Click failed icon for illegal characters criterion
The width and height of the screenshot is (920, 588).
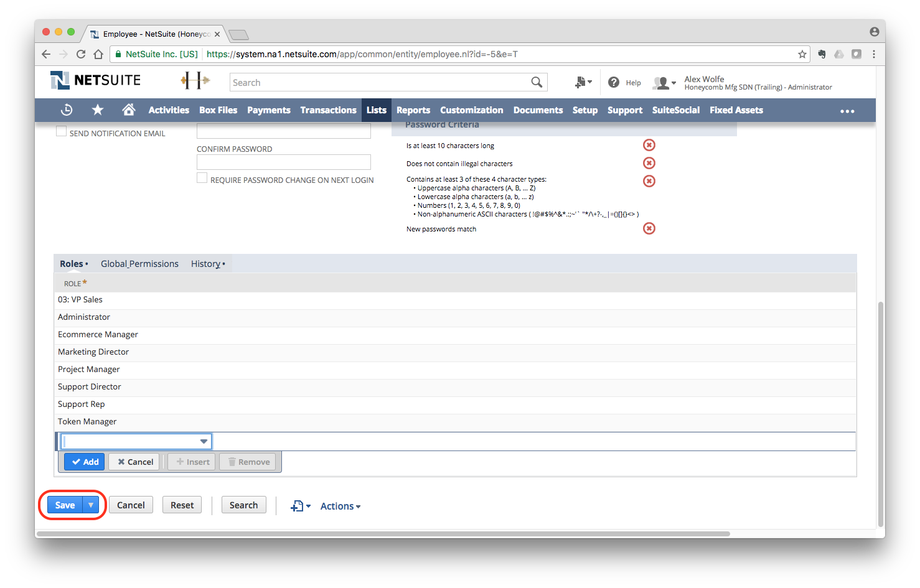[649, 163]
